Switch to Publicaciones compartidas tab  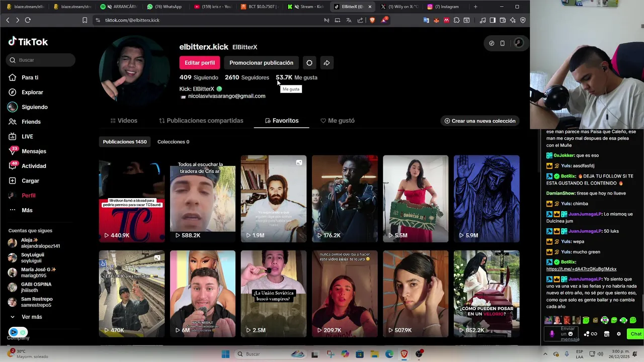pyautogui.click(x=201, y=121)
